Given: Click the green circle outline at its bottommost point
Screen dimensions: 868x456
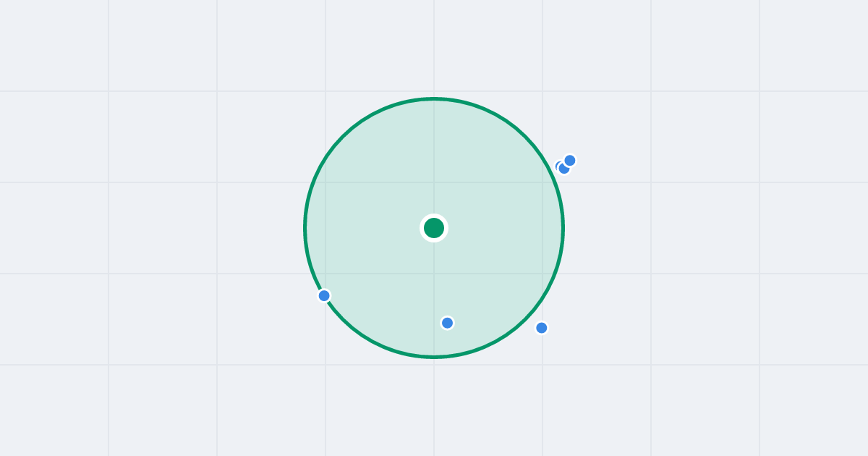Looking at the screenshot, I should [x=434, y=357].
